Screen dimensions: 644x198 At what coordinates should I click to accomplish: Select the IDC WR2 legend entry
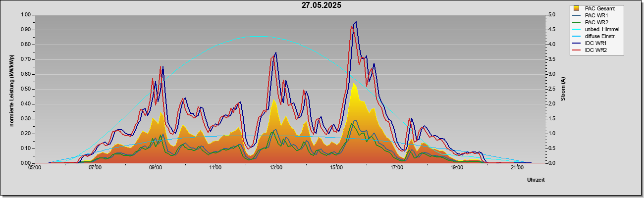(594, 50)
